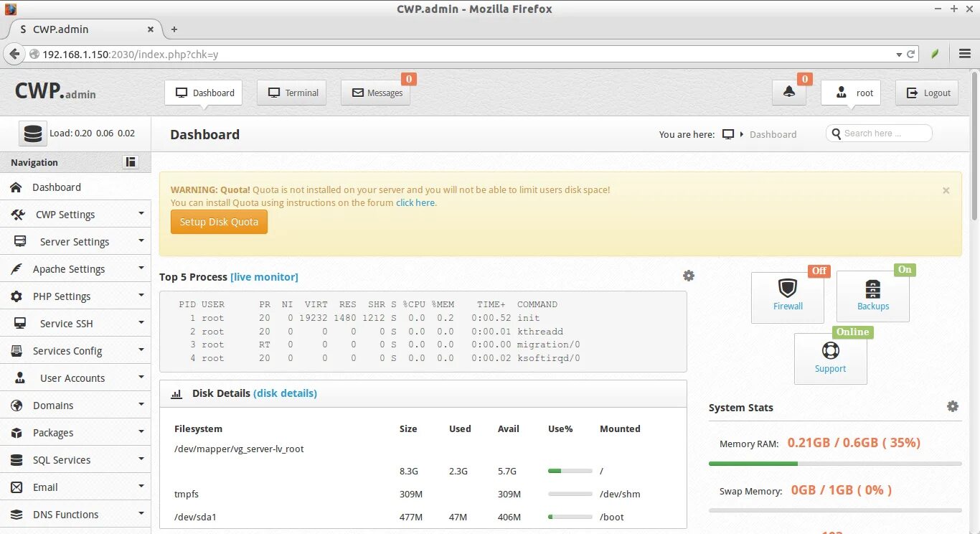Viewport: 980px width, 534px height.
Task: Open a new browser tab
Action: coord(174,29)
